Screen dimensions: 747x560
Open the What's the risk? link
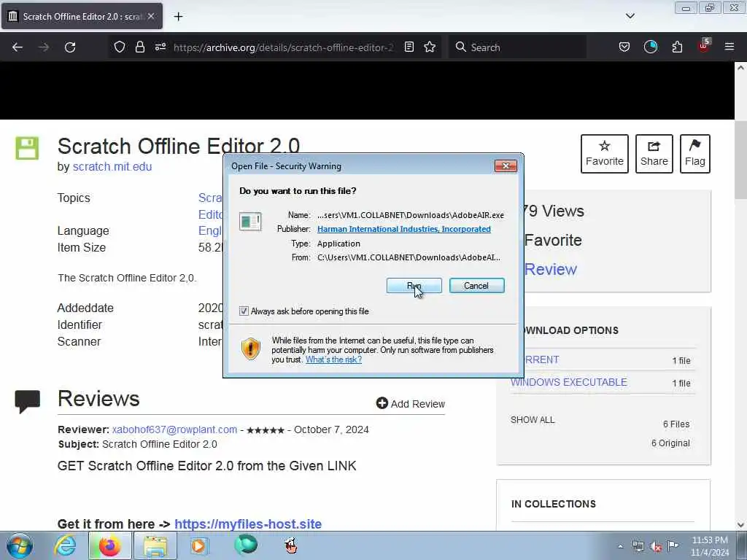333,359
